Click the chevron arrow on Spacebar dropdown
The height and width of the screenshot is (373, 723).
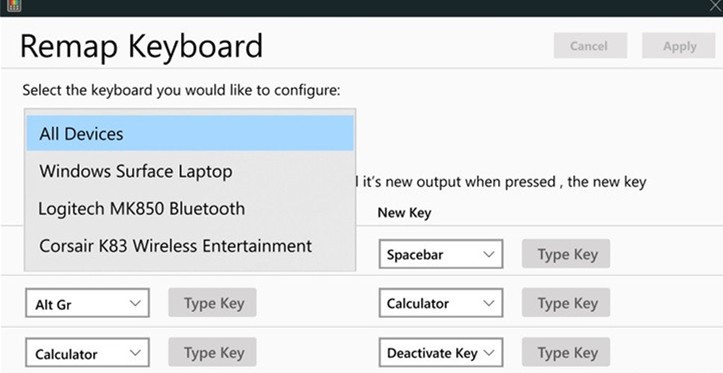point(488,254)
